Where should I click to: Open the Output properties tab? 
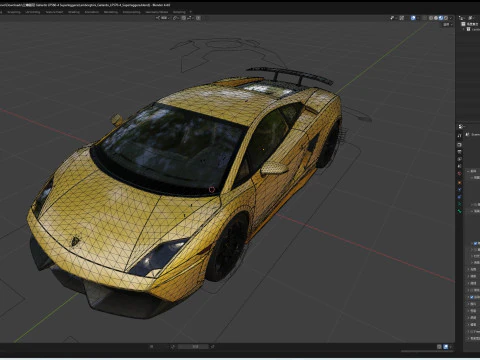(459, 152)
